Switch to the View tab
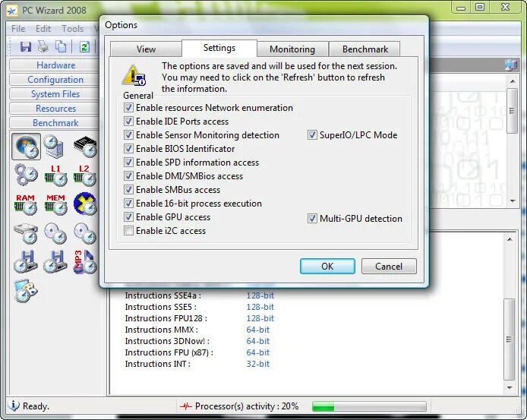The image size is (527, 420). 146,49
